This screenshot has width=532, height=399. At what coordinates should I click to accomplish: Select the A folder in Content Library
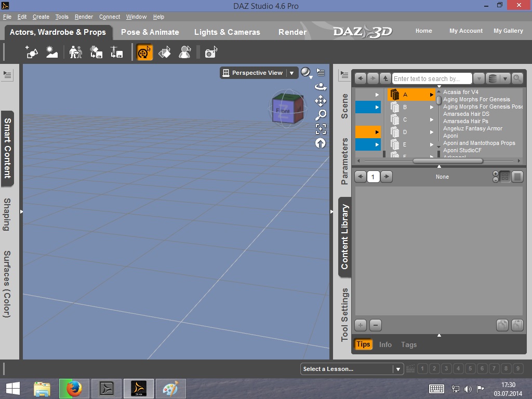pyautogui.click(x=411, y=95)
